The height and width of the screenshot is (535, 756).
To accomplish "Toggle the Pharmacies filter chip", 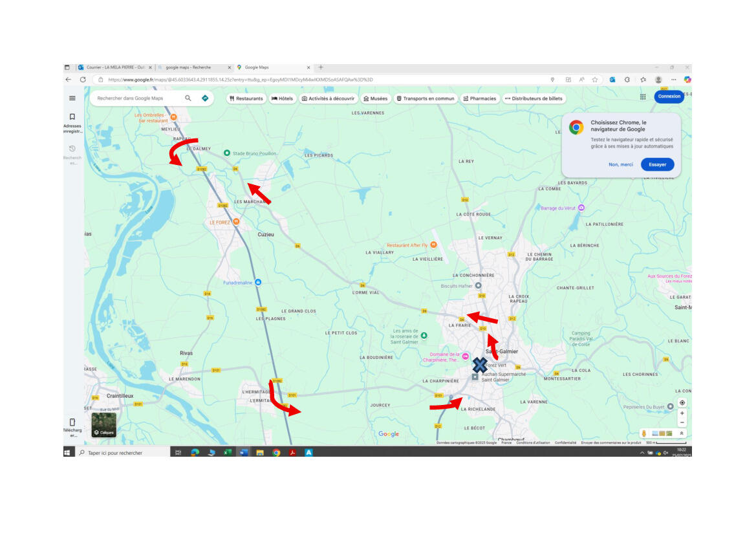I will point(479,98).
